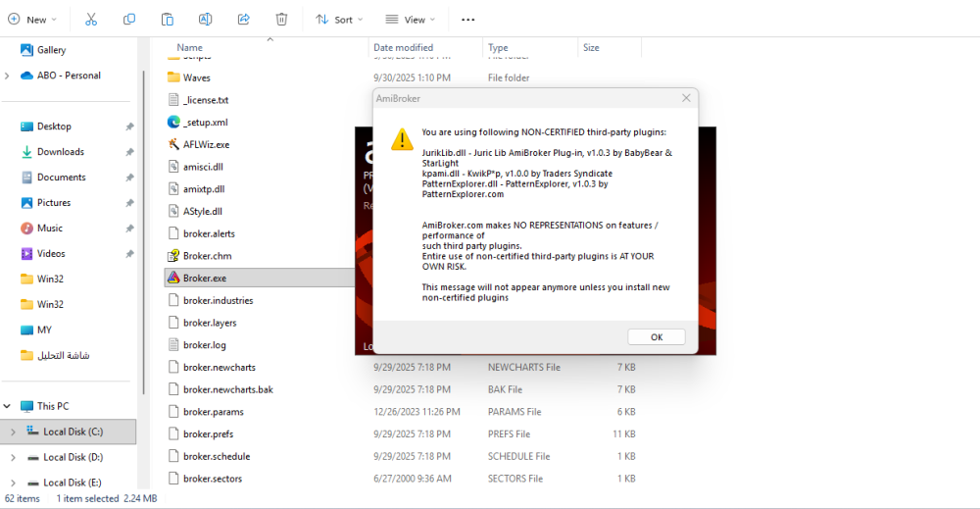Click the Delete trash icon
This screenshot has width=980, height=509.
pos(281,19)
